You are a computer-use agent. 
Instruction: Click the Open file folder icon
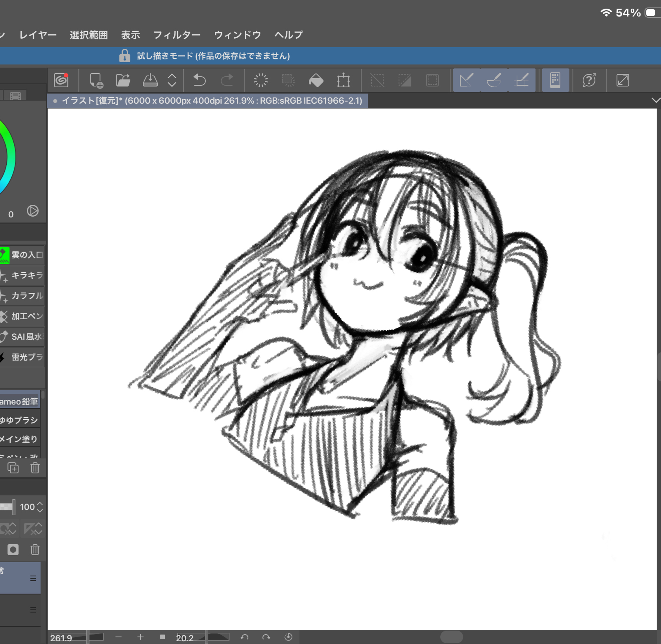coord(123,80)
